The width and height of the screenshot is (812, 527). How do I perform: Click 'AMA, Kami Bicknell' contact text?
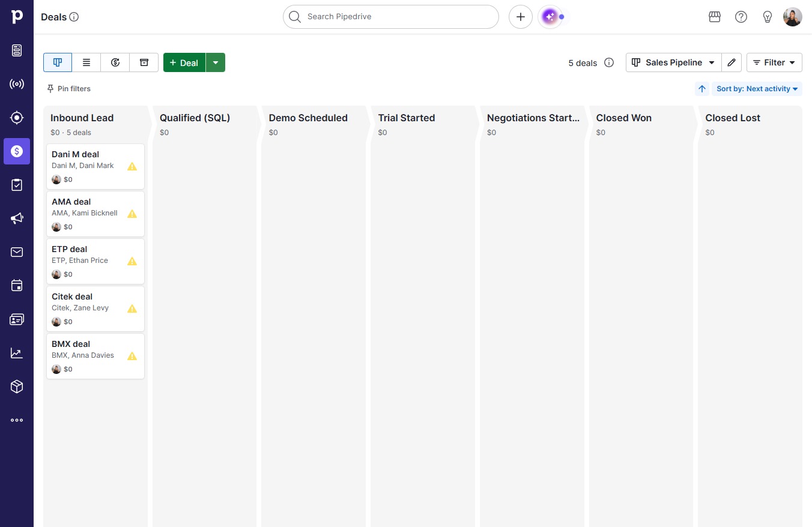pyautogui.click(x=85, y=213)
